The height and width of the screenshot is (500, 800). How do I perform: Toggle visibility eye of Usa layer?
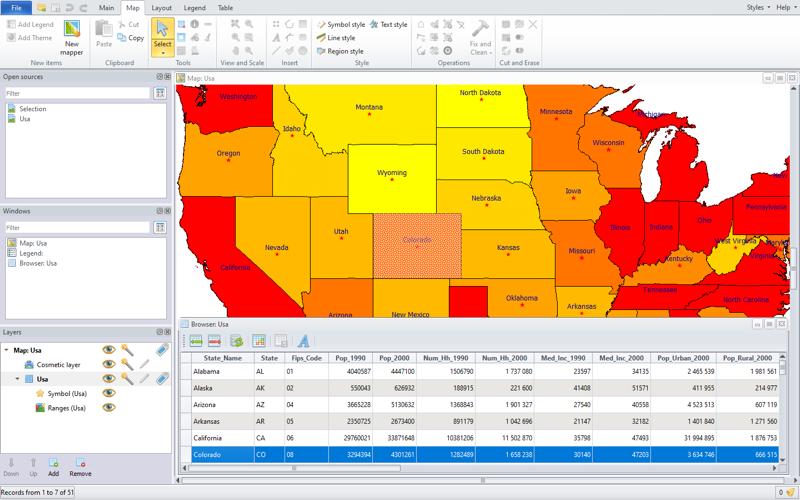109,379
